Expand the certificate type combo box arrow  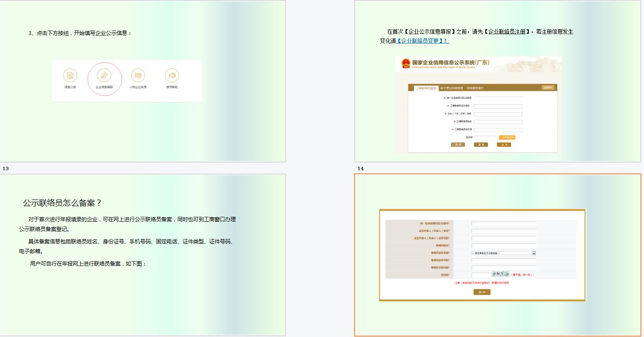534,253
